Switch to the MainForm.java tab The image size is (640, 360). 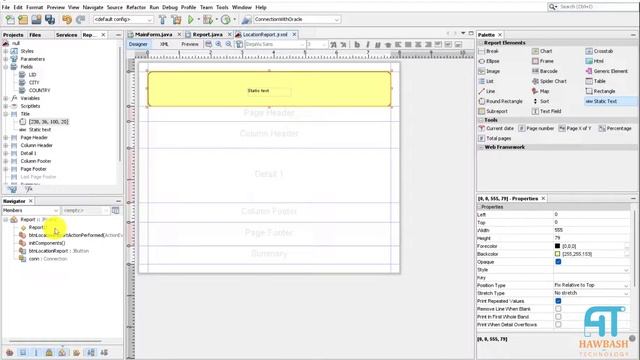point(153,35)
